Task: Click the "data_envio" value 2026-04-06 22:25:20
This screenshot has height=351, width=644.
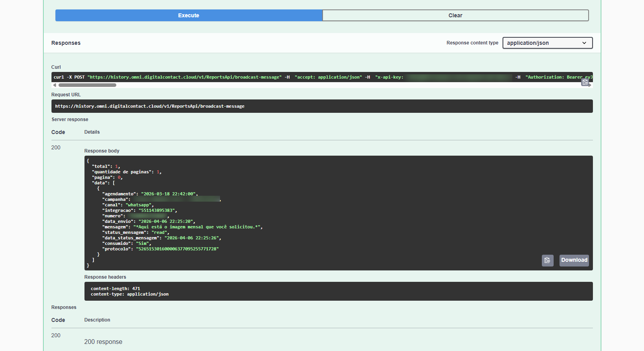Action: [167, 221]
